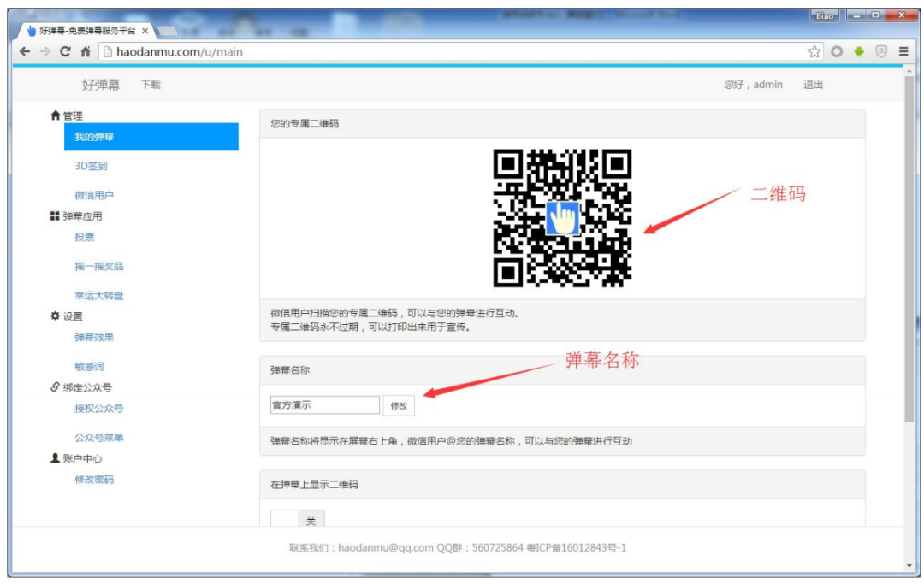Click 退出 to log out
This screenshot has height=584, width=924.
pyautogui.click(x=814, y=85)
